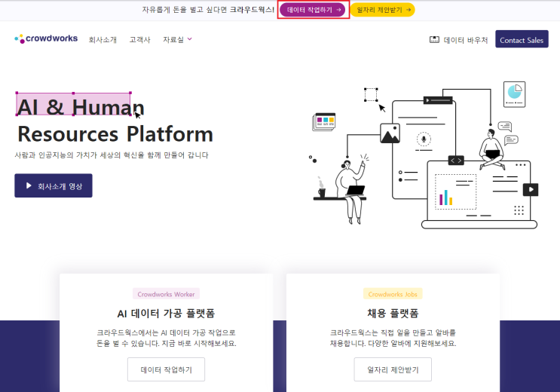
Task: Open the 고객사 menu item
Action: (139, 40)
